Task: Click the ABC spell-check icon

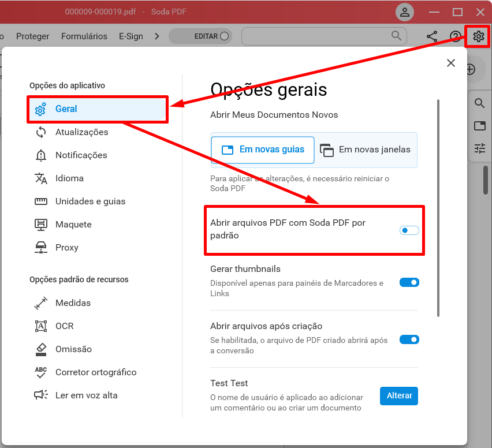Action: pyautogui.click(x=41, y=372)
